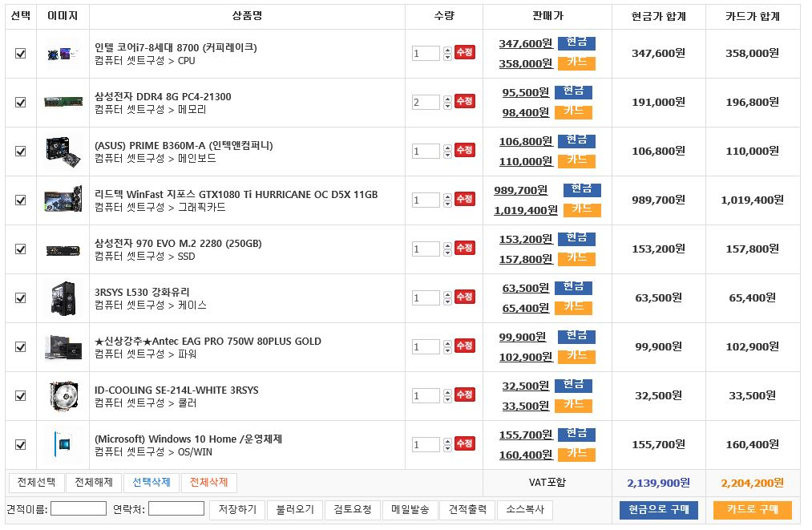
Task: Increase quantity for Samsung DDR4 memory
Action: tap(446, 98)
